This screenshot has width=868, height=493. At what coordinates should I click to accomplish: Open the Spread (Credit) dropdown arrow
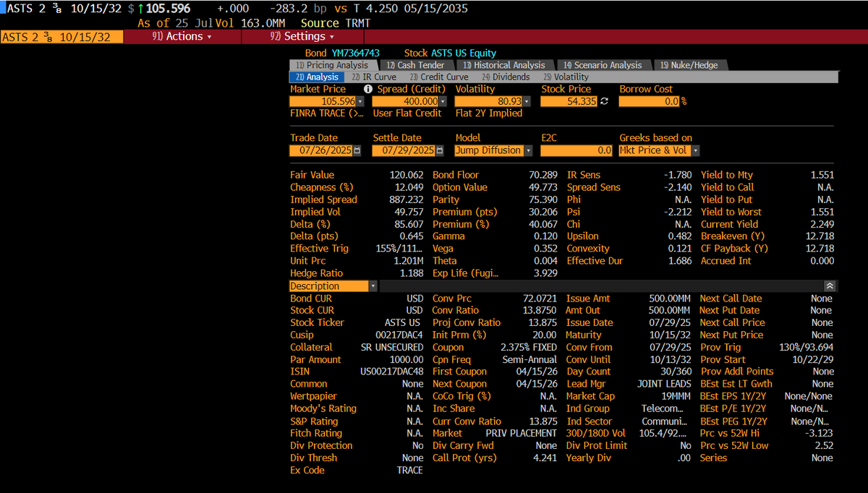click(442, 102)
